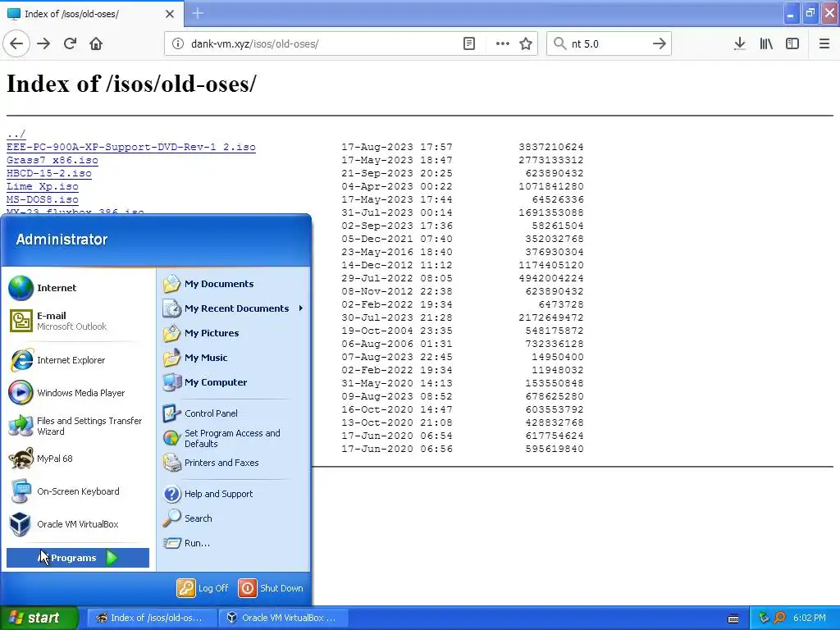Open Files and Settings Transfer Wizard
Viewport: 840px width, 630px height.
(x=78, y=426)
